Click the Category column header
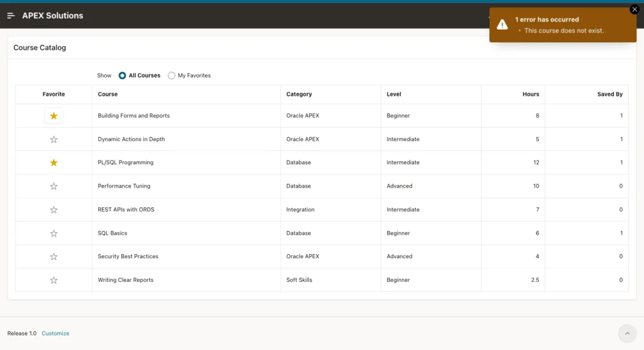This screenshot has width=644, height=350. [299, 94]
